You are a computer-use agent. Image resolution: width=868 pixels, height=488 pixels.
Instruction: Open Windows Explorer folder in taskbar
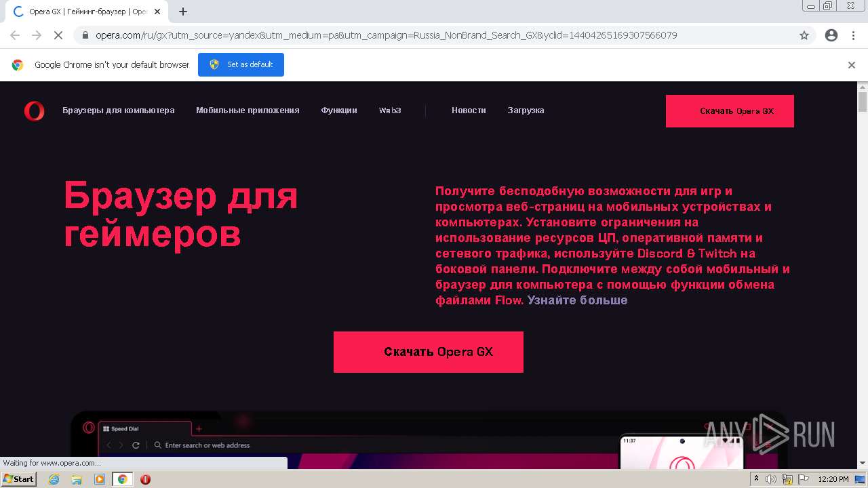pyautogui.click(x=77, y=479)
